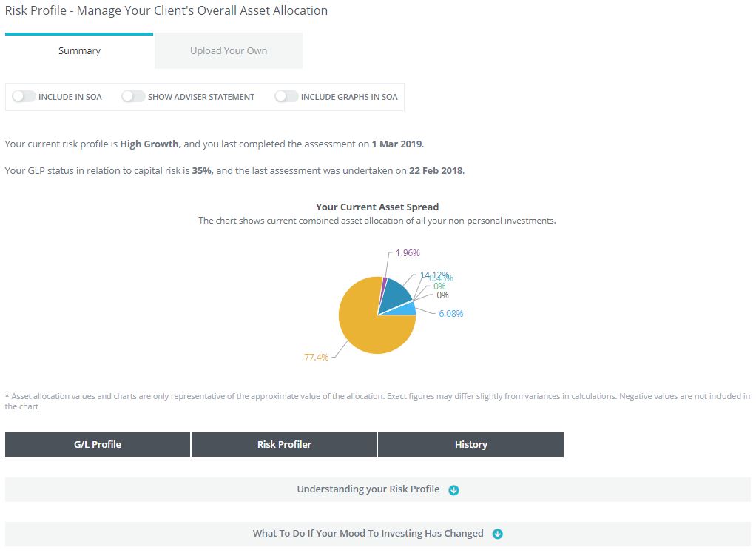Viewport: 756px width, 553px height.
Task: Open the Upload Your Own tab
Action: point(229,51)
